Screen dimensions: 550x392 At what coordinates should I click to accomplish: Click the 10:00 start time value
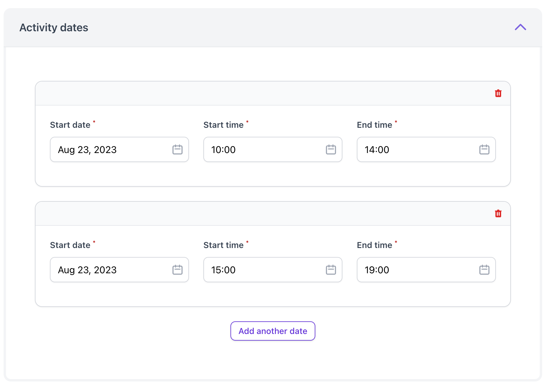[223, 150]
